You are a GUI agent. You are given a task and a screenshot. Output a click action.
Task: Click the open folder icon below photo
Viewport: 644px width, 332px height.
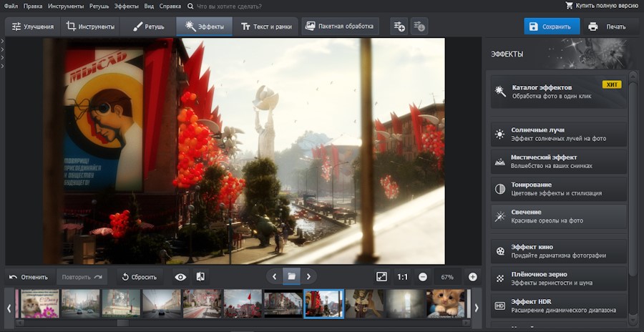(291, 276)
